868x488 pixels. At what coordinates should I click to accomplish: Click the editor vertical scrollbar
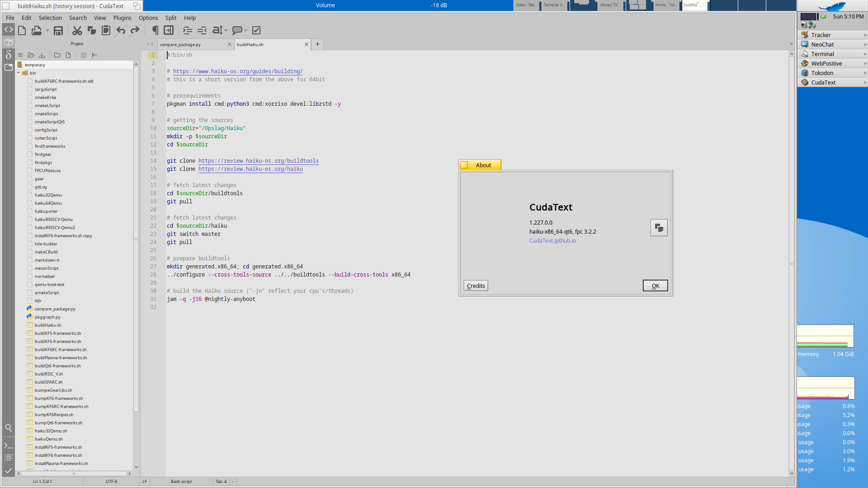[x=791, y=263]
